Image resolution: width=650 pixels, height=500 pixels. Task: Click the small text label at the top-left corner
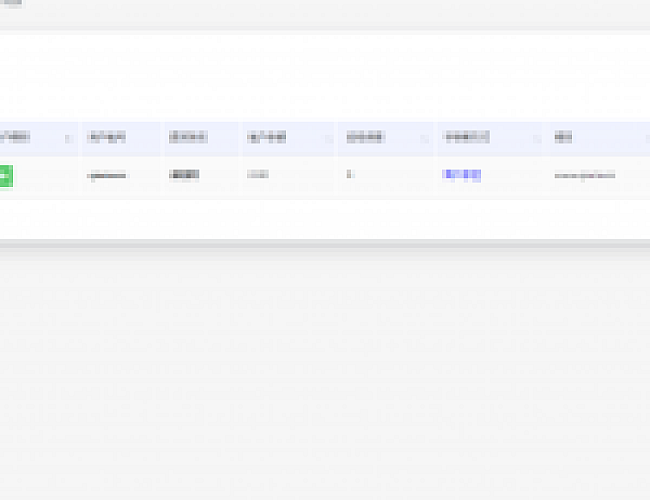[x=10, y=4]
